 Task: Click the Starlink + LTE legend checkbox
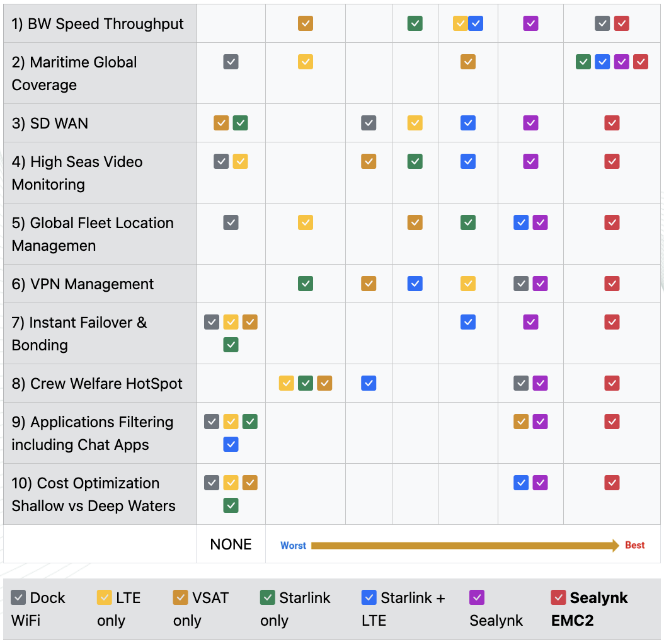click(369, 598)
